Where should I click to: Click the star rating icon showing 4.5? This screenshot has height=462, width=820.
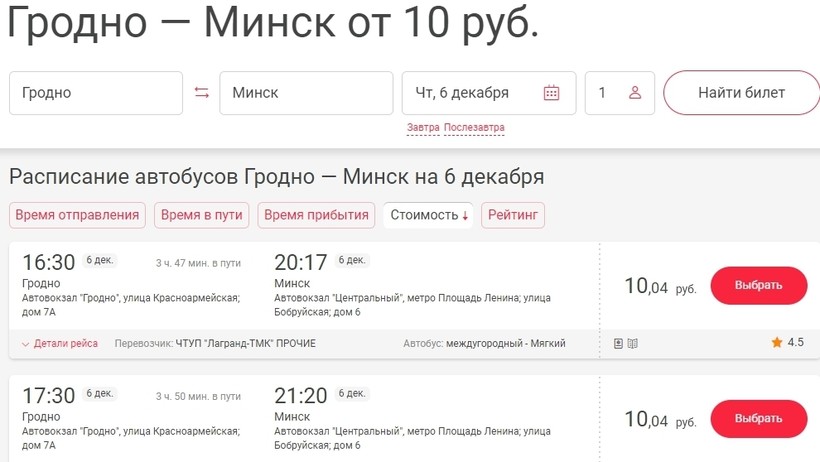pyautogui.click(x=777, y=343)
